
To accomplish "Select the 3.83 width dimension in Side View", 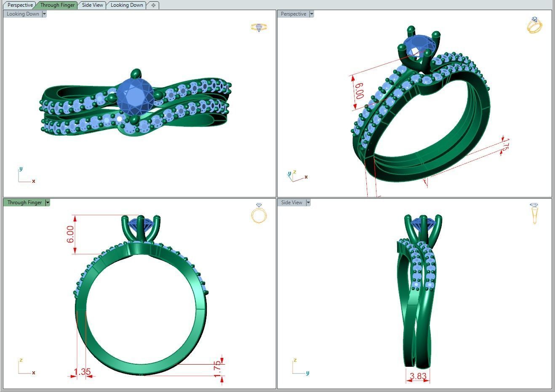I will click(418, 376).
